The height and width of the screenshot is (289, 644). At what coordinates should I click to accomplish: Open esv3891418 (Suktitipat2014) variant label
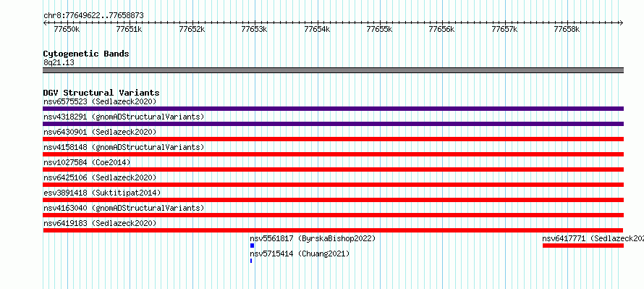tap(102, 193)
